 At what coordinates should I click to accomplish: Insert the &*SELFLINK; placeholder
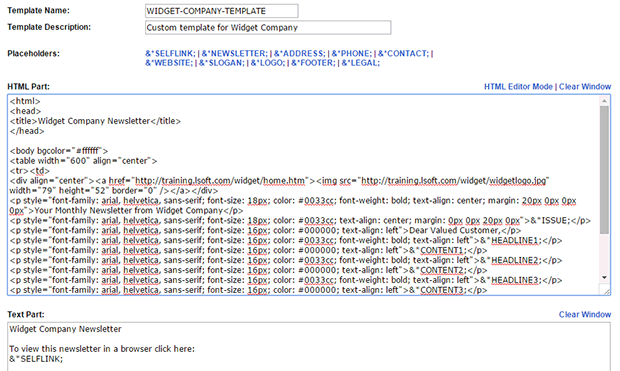(x=170, y=53)
